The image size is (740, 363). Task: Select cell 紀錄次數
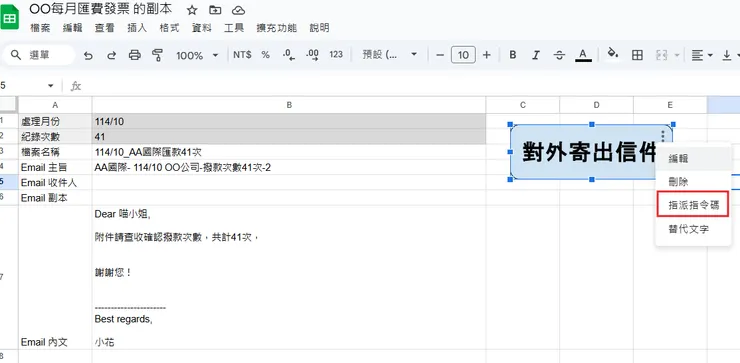point(55,137)
